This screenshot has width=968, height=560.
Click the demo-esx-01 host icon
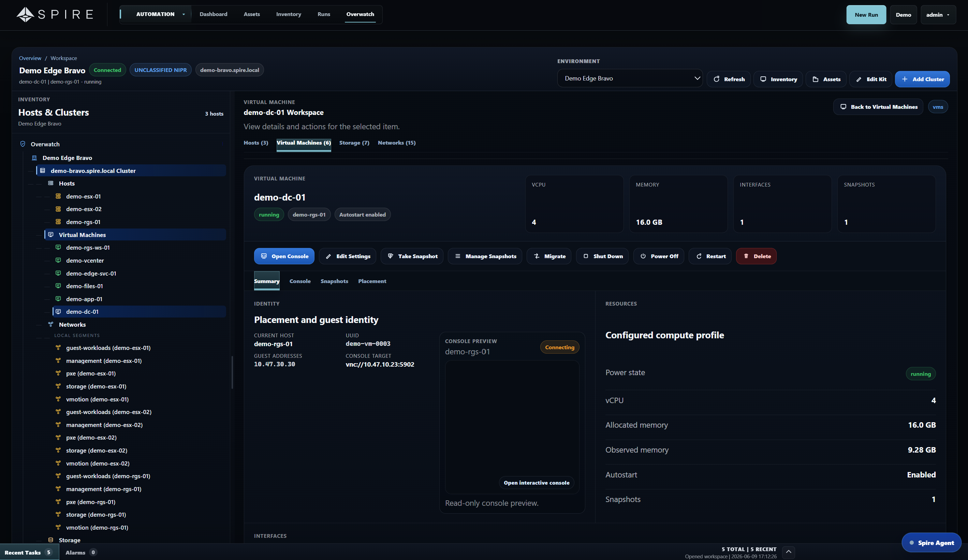pyautogui.click(x=58, y=196)
